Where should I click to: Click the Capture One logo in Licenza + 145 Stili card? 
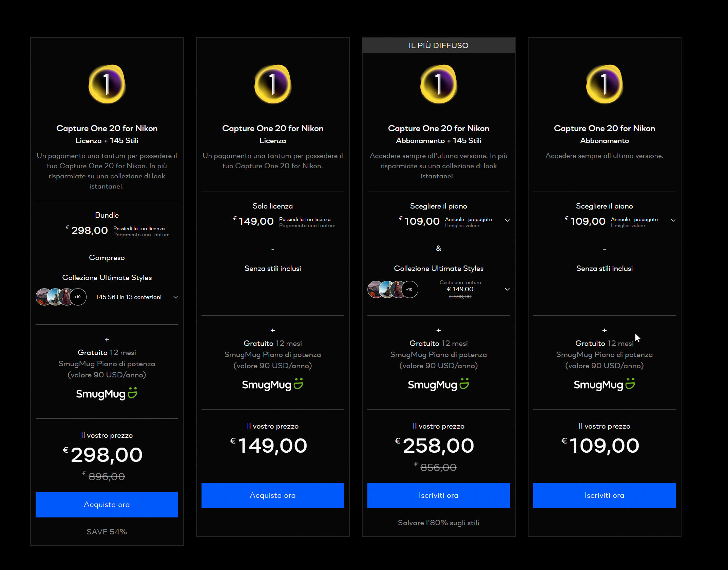point(107,84)
